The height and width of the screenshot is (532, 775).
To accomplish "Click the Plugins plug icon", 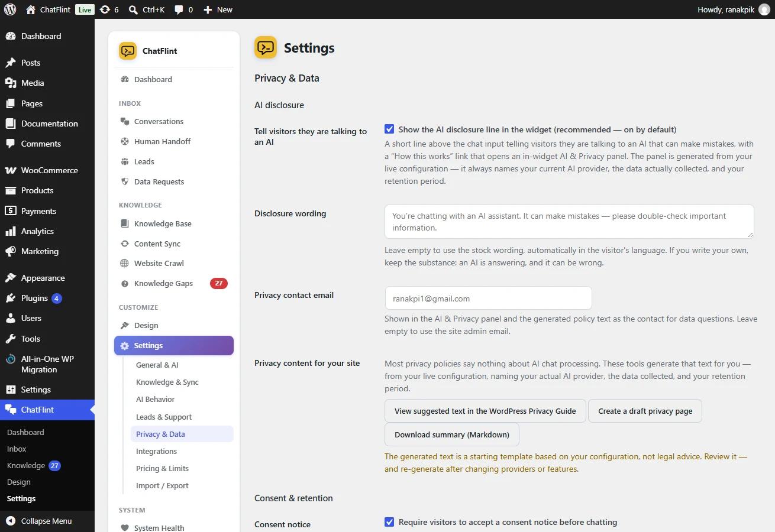I will pyautogui.click(x=11, y=298).
